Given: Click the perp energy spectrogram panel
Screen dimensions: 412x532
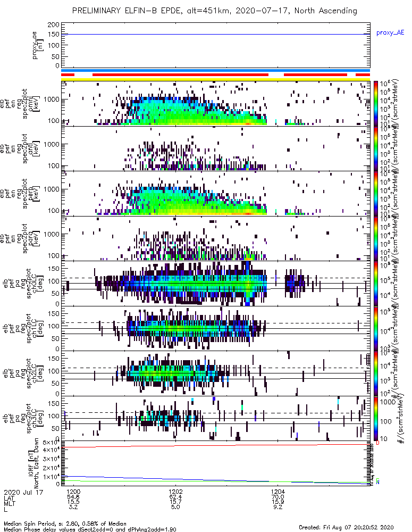Looking at the screenshot, I should (215, 194).
